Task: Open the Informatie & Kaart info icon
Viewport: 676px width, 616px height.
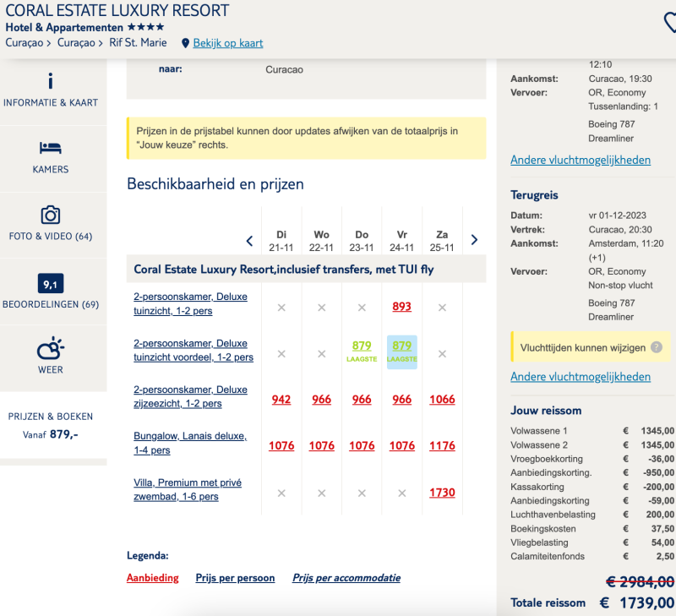Action: [x=51, y=81]
